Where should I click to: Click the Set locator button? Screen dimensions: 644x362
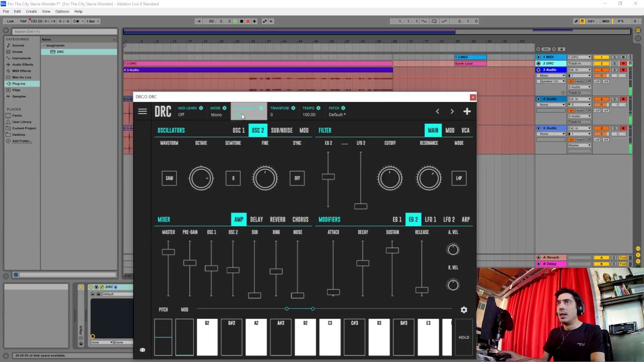(546, 49)
